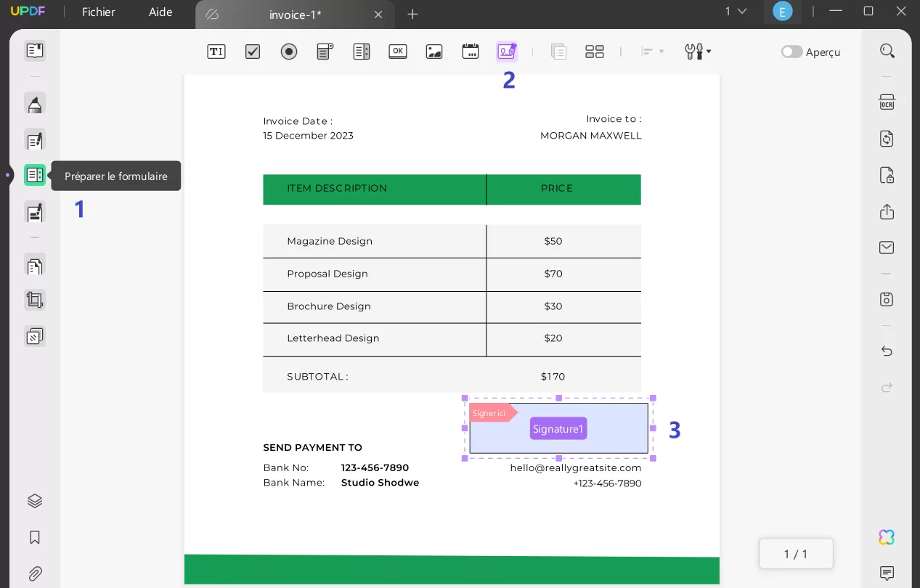920x588 pixels.
Task: Insert a date field
Action: click(470, 51)
